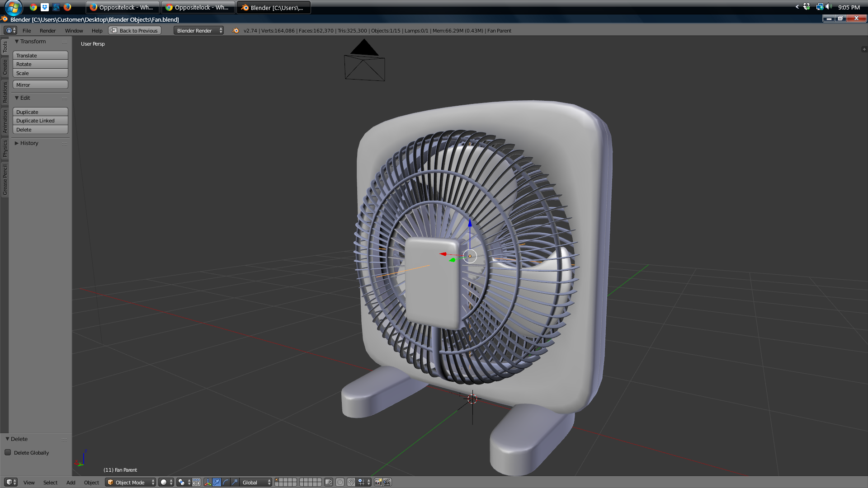Toggle the 3D manipulator axis icon
The image size is (868, 488).
[208, 482]
